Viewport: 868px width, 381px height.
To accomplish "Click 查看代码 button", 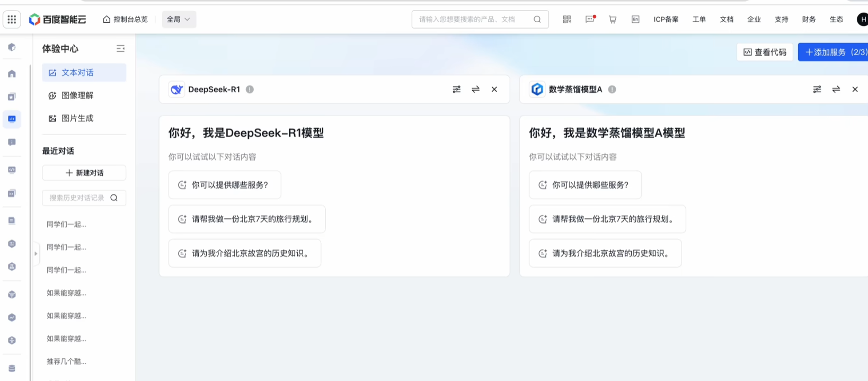I will click(765, 52).
